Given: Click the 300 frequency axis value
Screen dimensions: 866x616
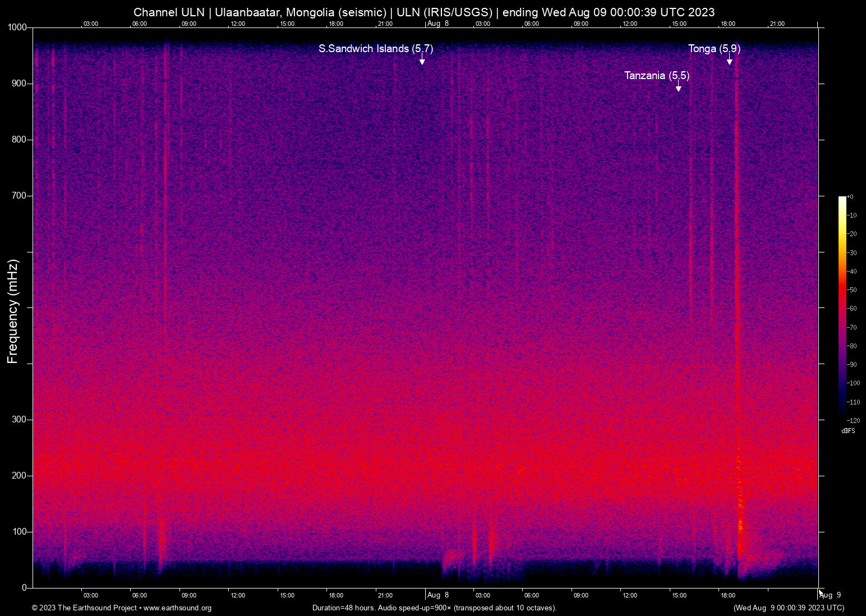Looking at the screenshot, I should coord(19,420).
